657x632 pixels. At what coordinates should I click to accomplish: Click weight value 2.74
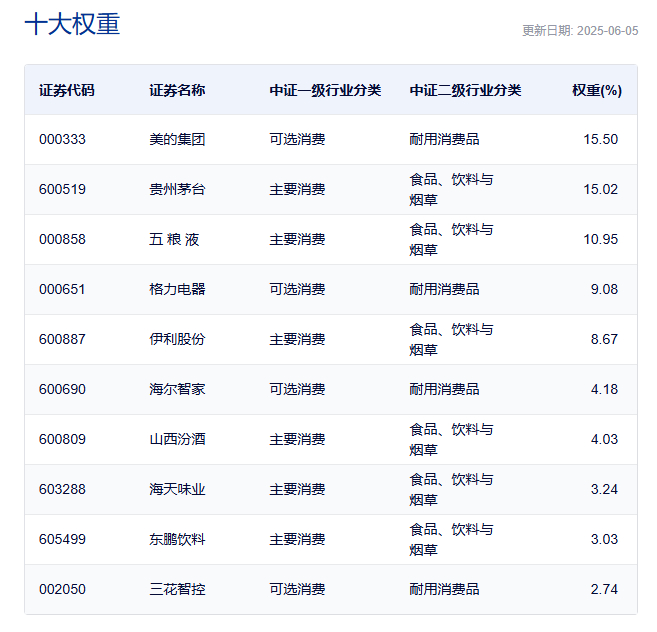pyautogui.click(x=604, y=589)
